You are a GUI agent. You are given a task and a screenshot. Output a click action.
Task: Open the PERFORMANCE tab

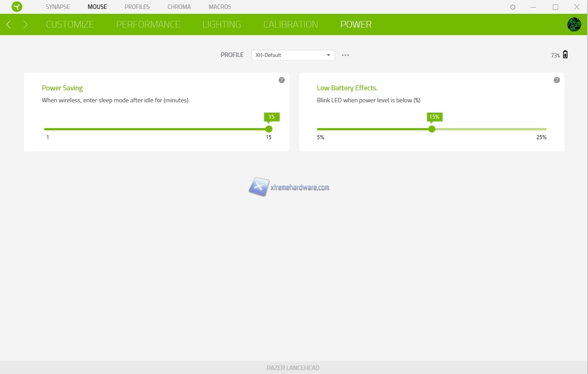point(148,24)
